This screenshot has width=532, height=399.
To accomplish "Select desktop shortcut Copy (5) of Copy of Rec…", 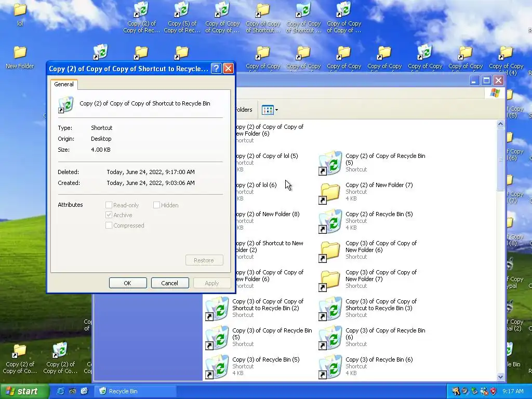I will [182, 17].
